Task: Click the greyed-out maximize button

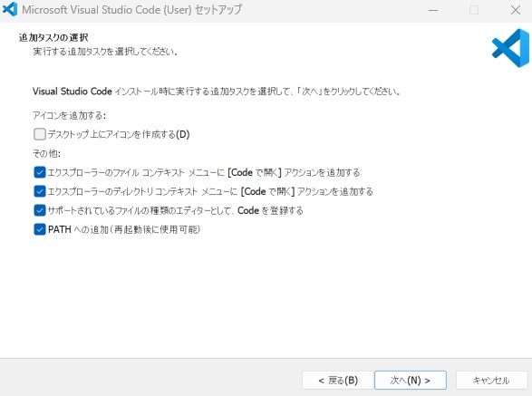Action: 474,10
